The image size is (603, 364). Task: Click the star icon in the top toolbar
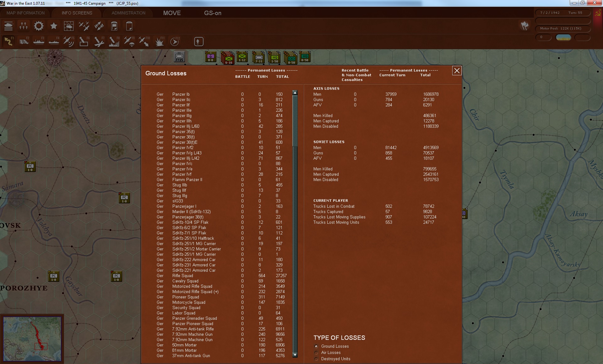[54, 26]
